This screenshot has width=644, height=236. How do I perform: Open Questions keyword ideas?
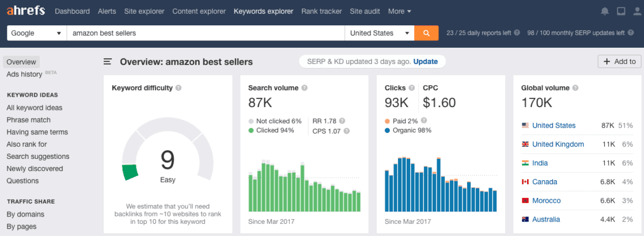(22, 181)
